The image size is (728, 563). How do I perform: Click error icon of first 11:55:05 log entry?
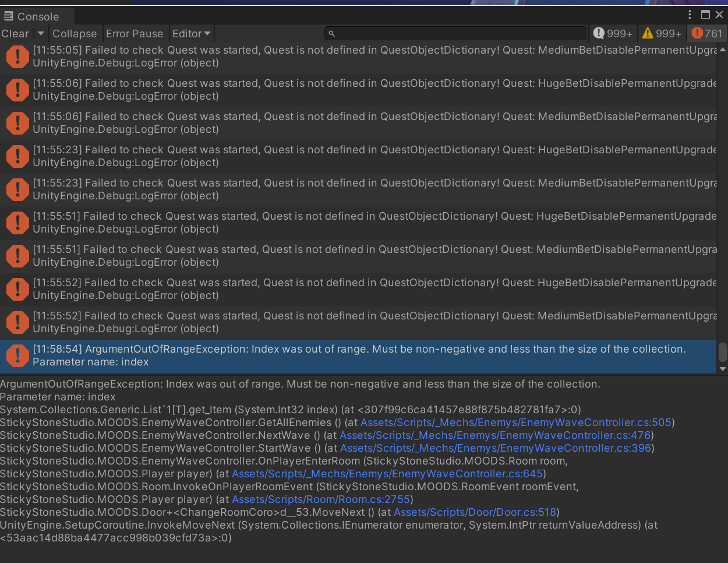point(17,57)
